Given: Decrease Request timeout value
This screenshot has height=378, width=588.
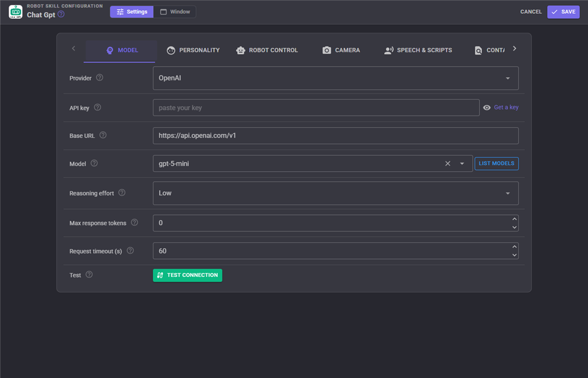Looking at the screenshot, I should coord(514,255).
